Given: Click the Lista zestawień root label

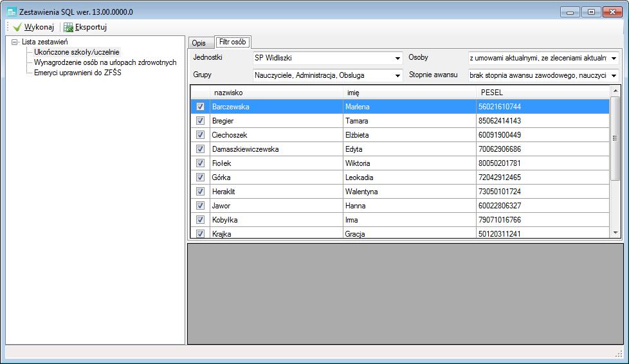Looking at the screenshot, I should pos(44,42).
